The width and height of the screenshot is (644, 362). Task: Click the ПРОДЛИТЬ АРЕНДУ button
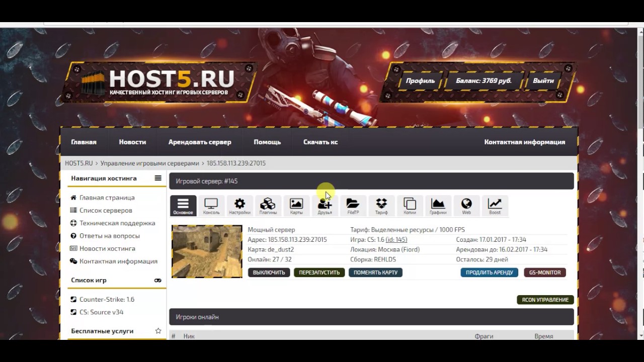490,273
